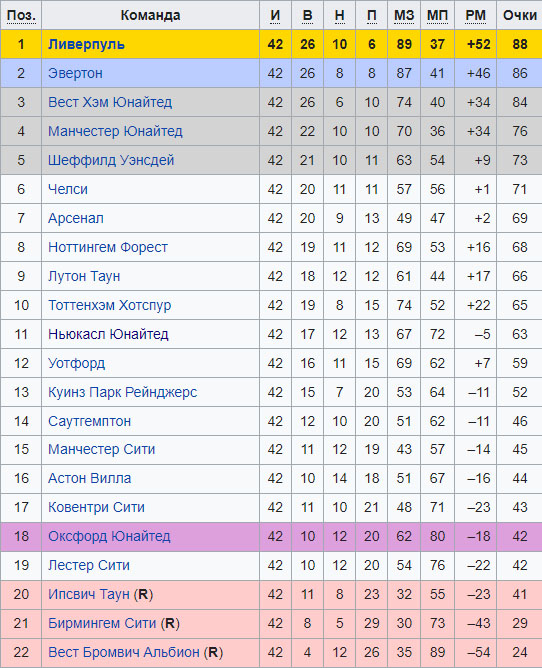Click the МЗ column header abbreviation
Screen dimensions: 542x668
(x=404, y=15)
